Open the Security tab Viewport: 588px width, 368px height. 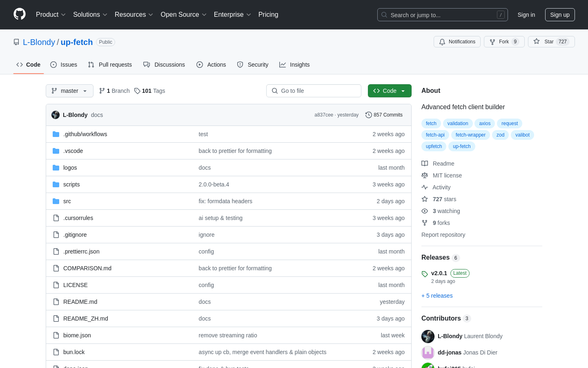(253, 65)
